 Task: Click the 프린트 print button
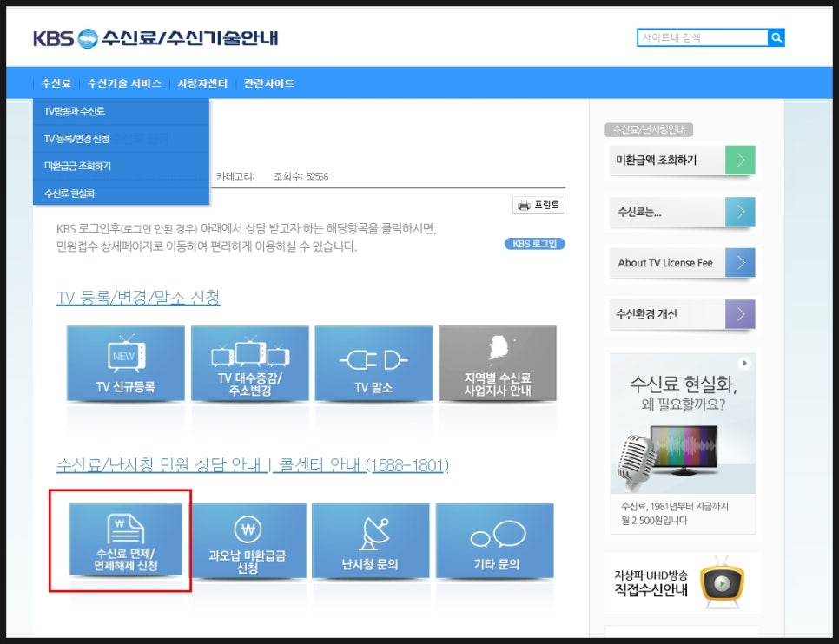(x=538, y=205)
